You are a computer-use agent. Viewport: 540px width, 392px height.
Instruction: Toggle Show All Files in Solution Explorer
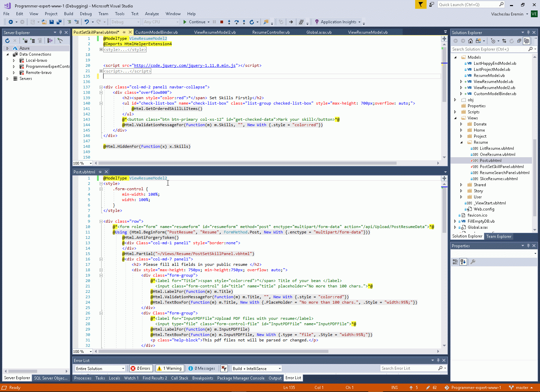[526, 41]
